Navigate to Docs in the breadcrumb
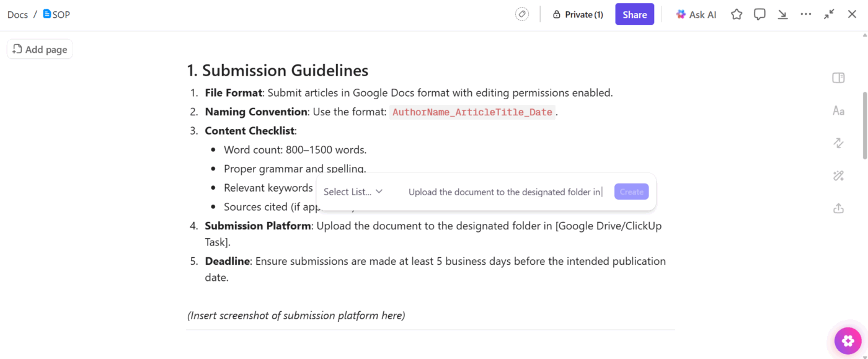Image resolution: width=868 pixels, height=359 pixels. (x=17, y=14)
